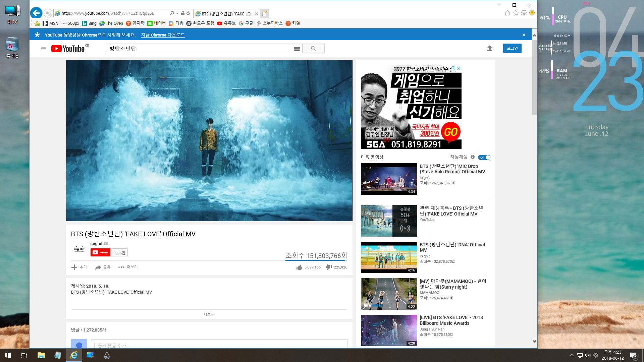
Task: Open the Favorites star icon
Action: [516, 13]
